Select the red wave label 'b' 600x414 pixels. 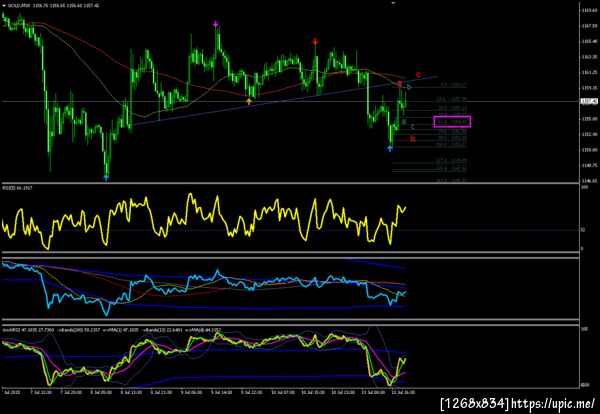point(412,139)
